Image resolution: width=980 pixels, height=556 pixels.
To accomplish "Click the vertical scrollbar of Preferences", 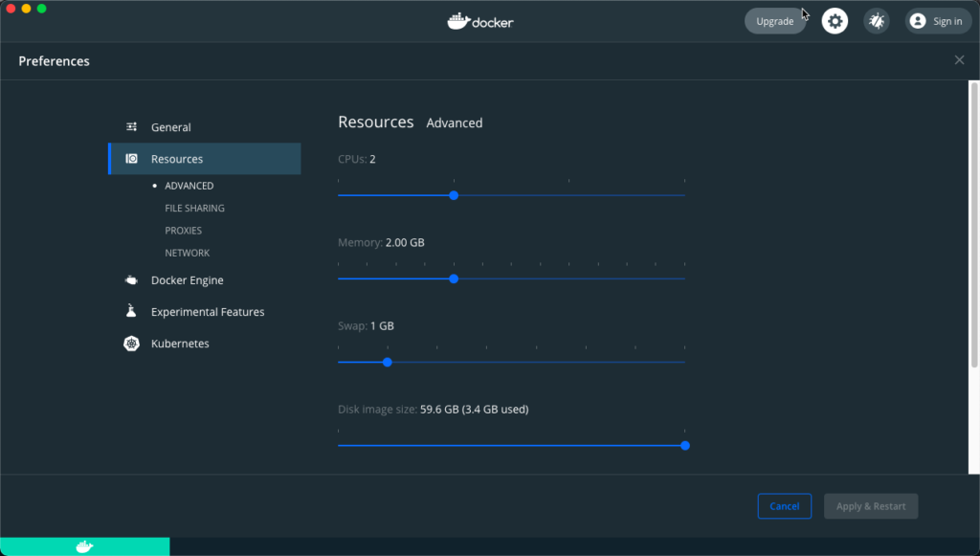I will pos(973,225).
